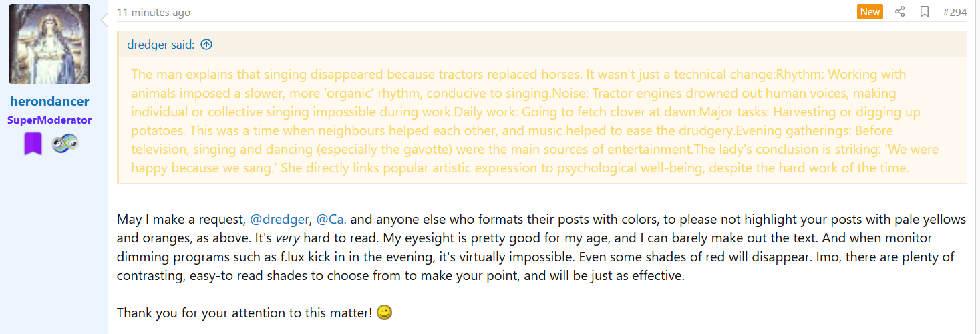
Task: Open herondancer's profile via username link
Action: pyautogui.click(x=49, y=102)
